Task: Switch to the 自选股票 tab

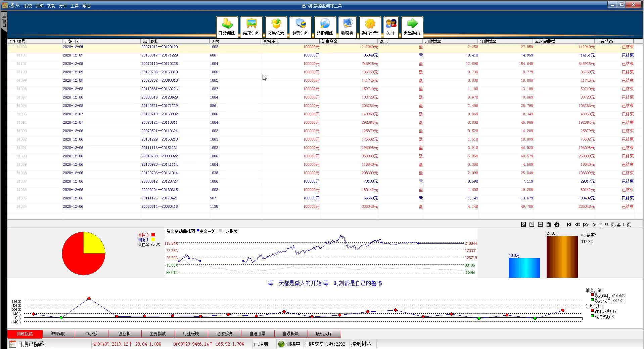Action: tap(258, 334)
